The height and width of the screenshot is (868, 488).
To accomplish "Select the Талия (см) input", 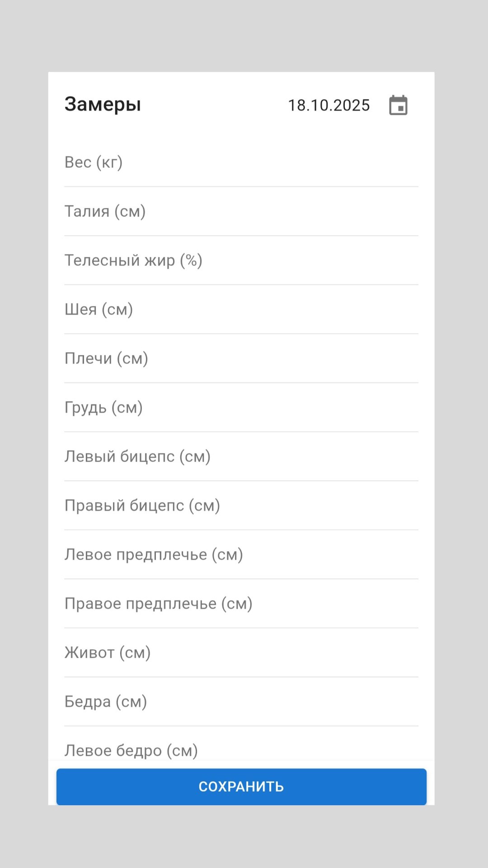I will [x=241, y=211].
